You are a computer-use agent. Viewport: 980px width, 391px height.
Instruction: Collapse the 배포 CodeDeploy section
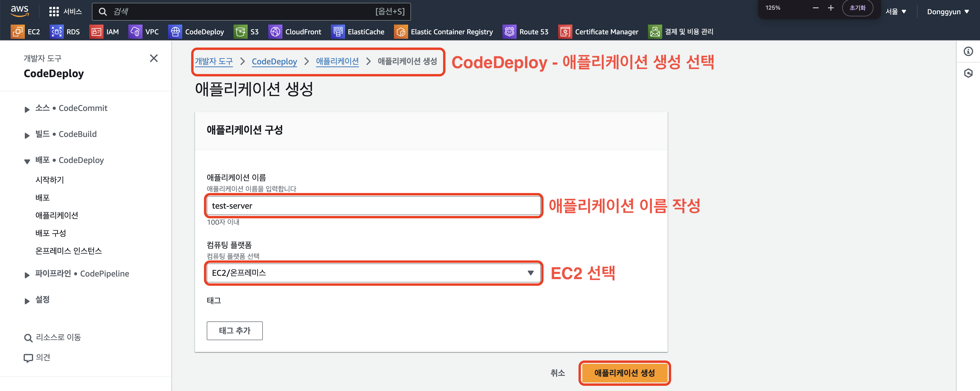(x=27, y=161)
